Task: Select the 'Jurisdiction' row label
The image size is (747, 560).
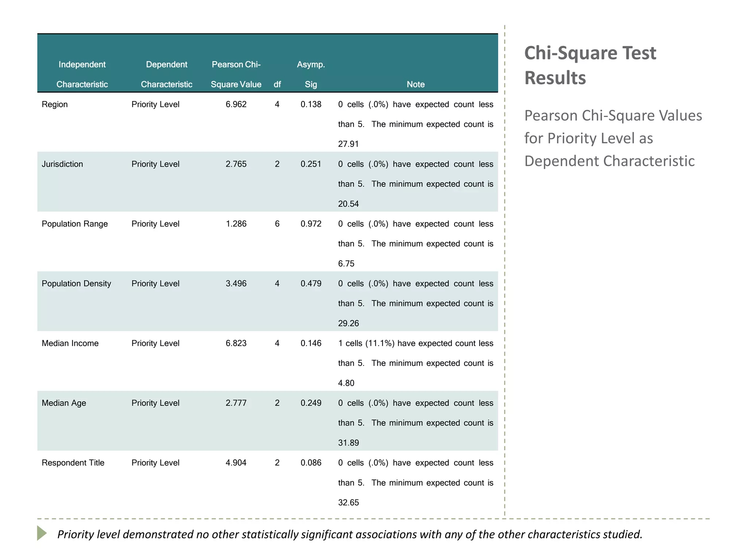Action: click(x=62, y=164)
